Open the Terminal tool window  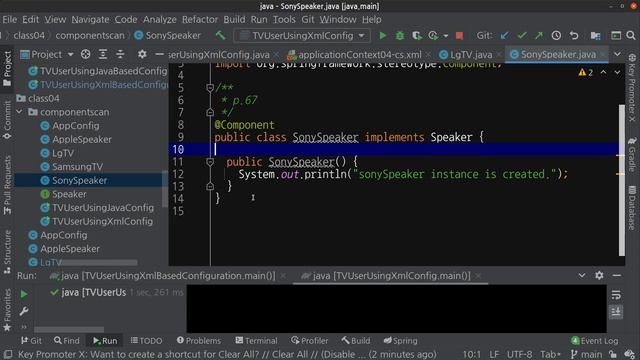click(256, 340)
